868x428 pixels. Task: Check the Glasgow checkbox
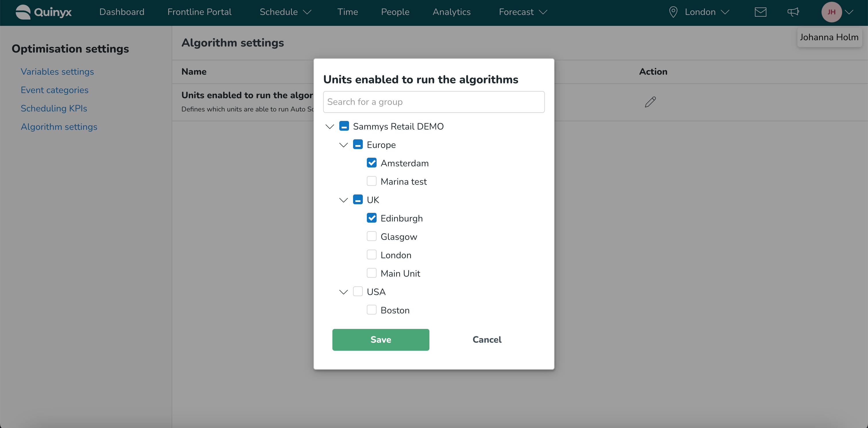371,236
